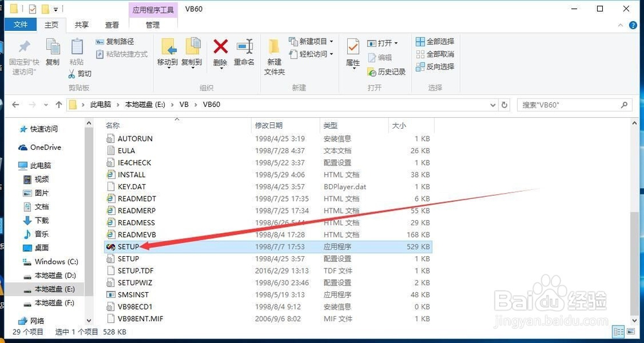
Task: Click the Up directory arrow
Action: [x=59, y=105]
